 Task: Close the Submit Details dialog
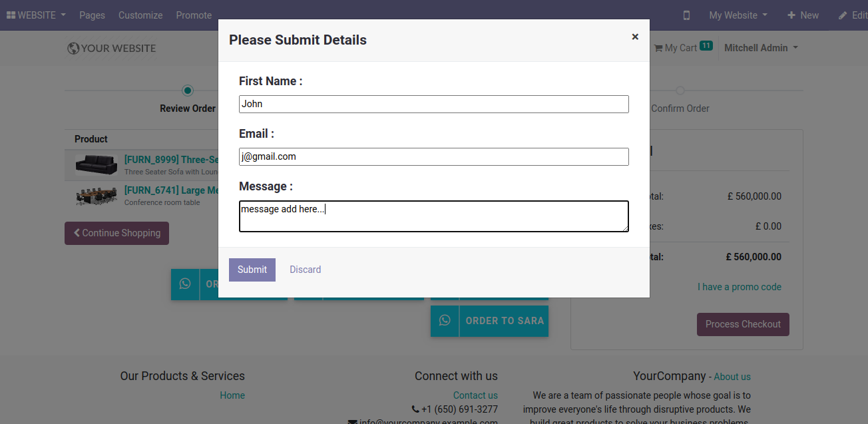click(635, 37)
